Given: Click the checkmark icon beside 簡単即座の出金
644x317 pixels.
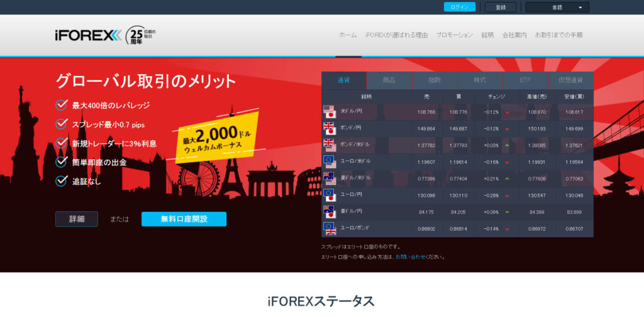Looking at the screenshot, I should click(61, 162).
